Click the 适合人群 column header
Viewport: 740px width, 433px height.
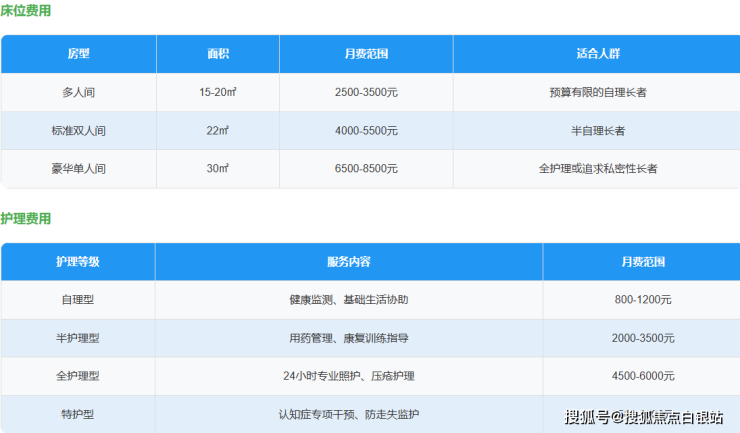[x=597, y=53]
